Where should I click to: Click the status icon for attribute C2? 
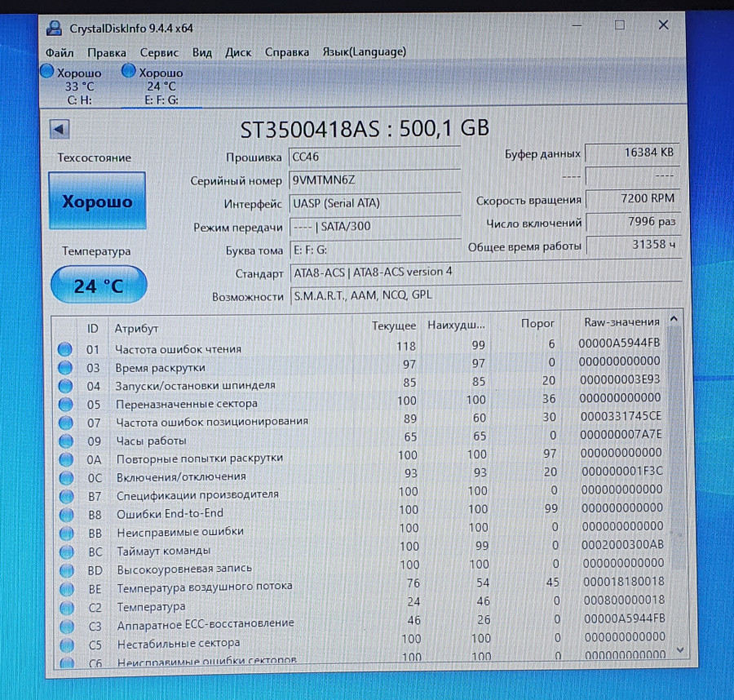(x=67, y=608)
